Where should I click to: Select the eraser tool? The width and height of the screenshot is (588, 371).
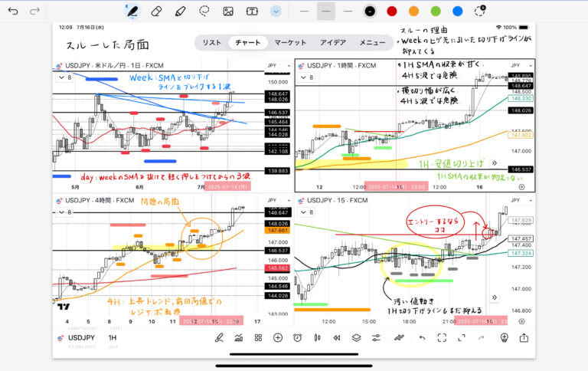coord(156,11)
